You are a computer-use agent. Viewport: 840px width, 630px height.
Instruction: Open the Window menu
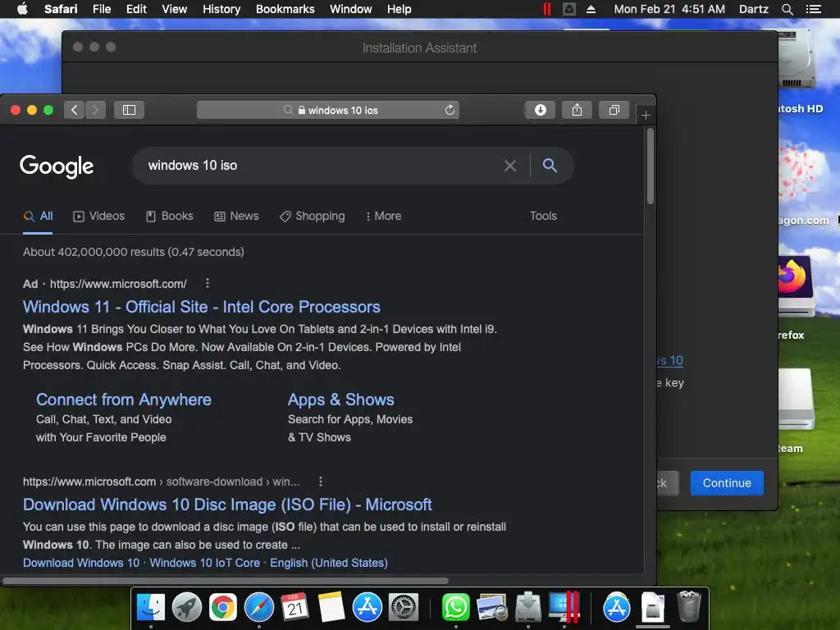pyautogui.click(x=350, y=9)
